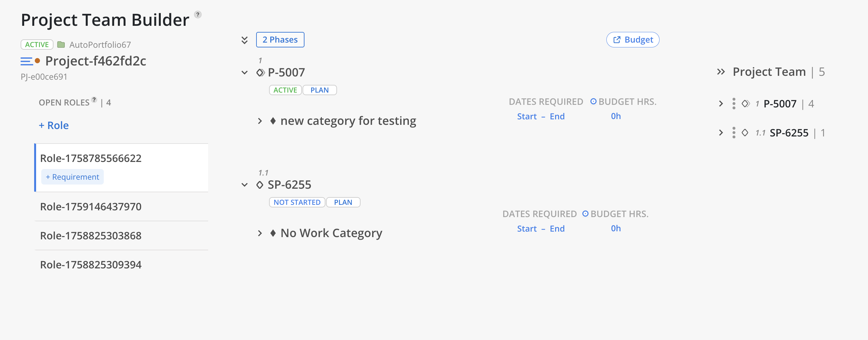Expand P-5007 in Project Team panel
Screen dimensions: 868x340
click(x=721, y=104)
